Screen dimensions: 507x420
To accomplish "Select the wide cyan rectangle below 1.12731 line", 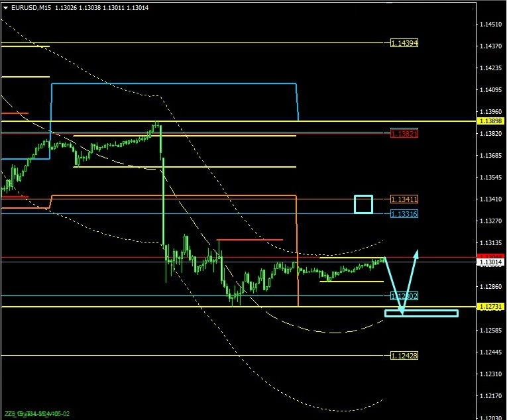I will 421,313.
